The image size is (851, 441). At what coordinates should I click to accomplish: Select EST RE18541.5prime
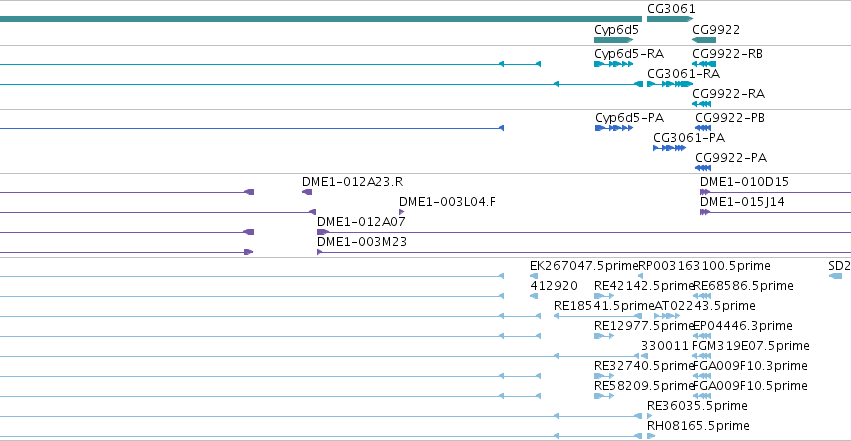[x=598, y=316]
